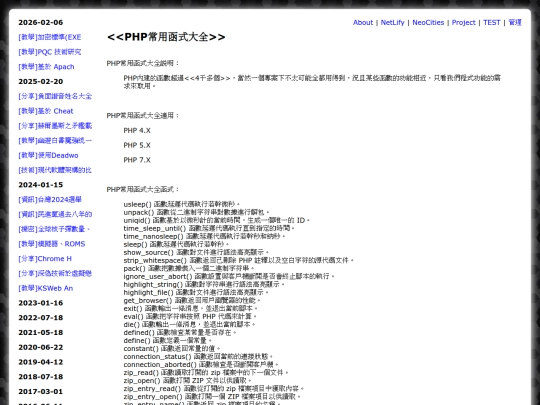This screenshot has width=540, height=405.
Task: Click the uniqid() function line
Action: coord(217,220)
